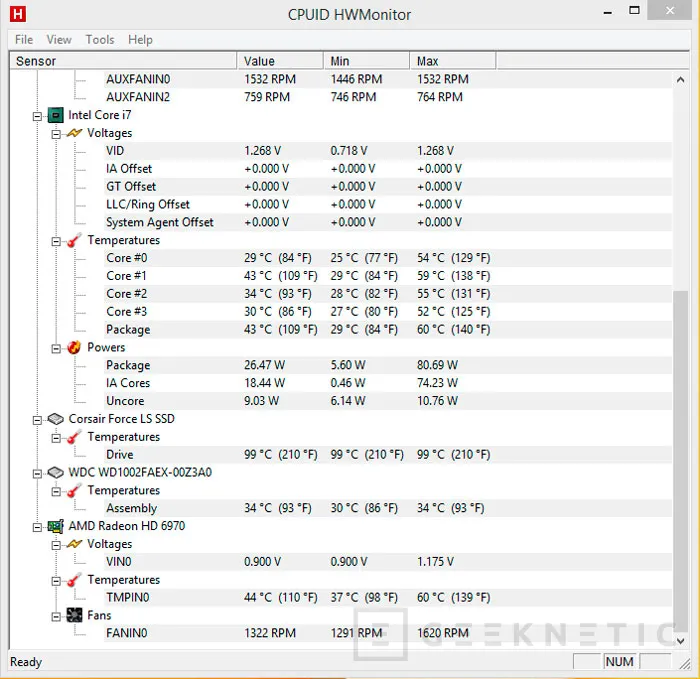This screenshot has width=700, height=679.
Task: Click the HWMonitor app icon in title bar
Action: tap(18, 14)
